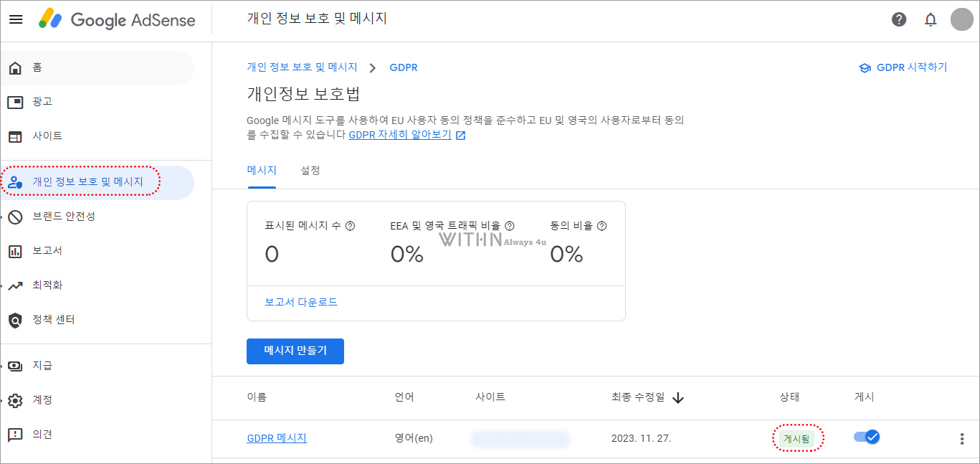Image resolution: width=980 pixels, height=464 pixels.
Task: Click the Google AdSense logo
Action: [x=118, y=19]
